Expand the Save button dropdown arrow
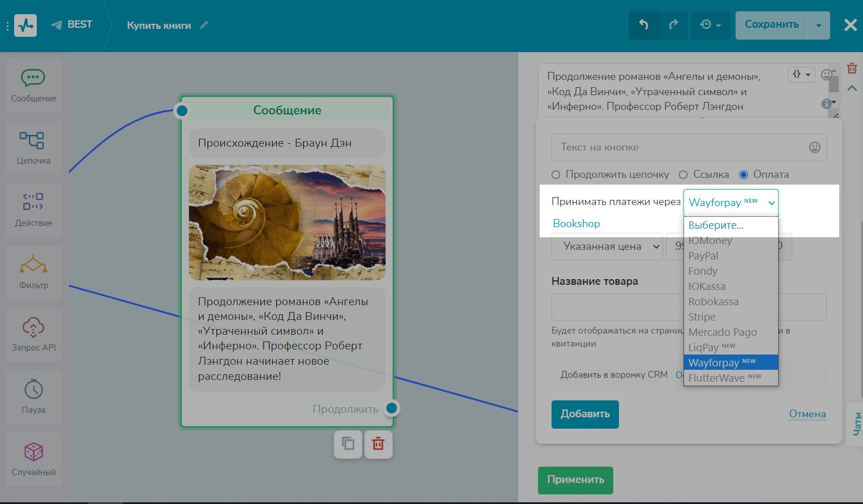This screenshot has height=504, width=863. [818, 25]
